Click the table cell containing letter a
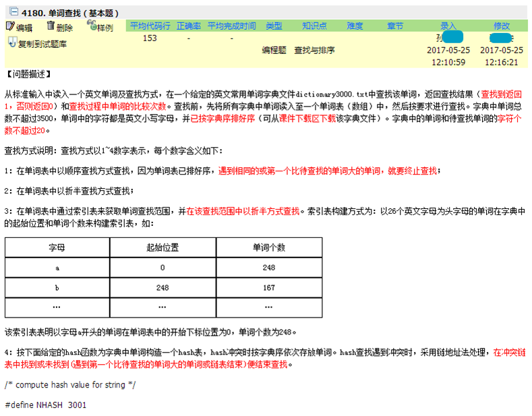 (x=57, y=268)
